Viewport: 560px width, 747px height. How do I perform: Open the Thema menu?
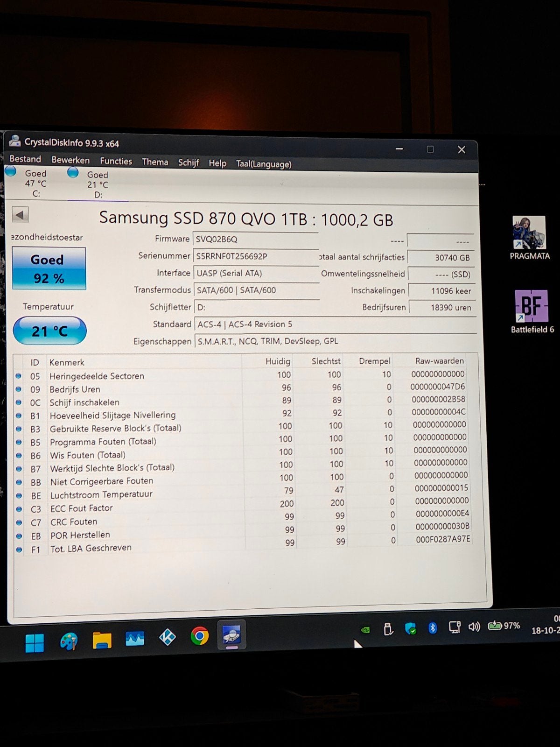155,162
